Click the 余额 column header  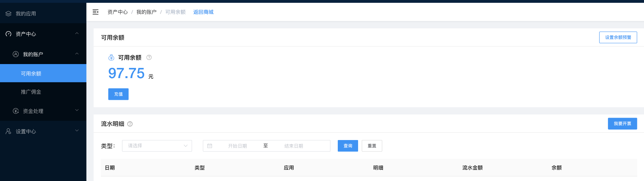coord(557,168)
